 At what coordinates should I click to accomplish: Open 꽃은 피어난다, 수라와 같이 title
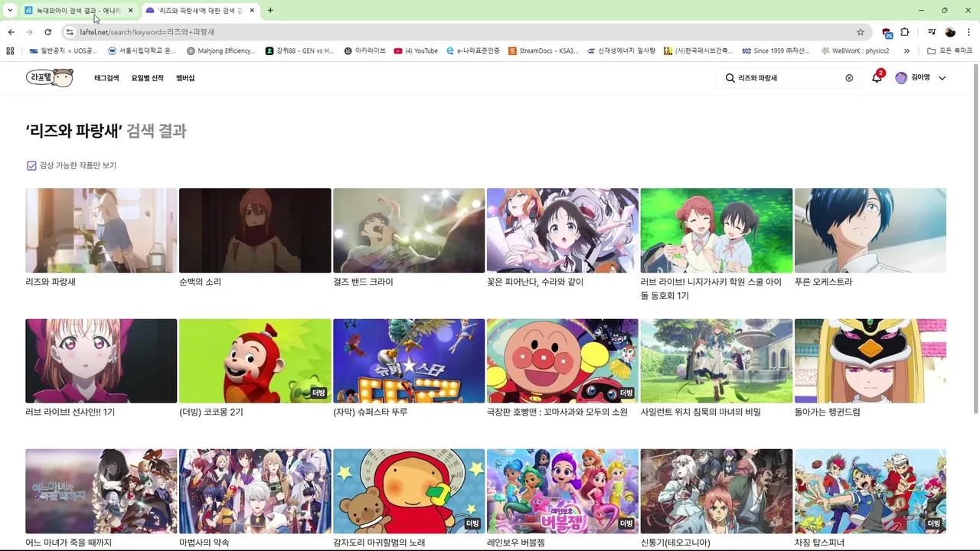point(535,282)
